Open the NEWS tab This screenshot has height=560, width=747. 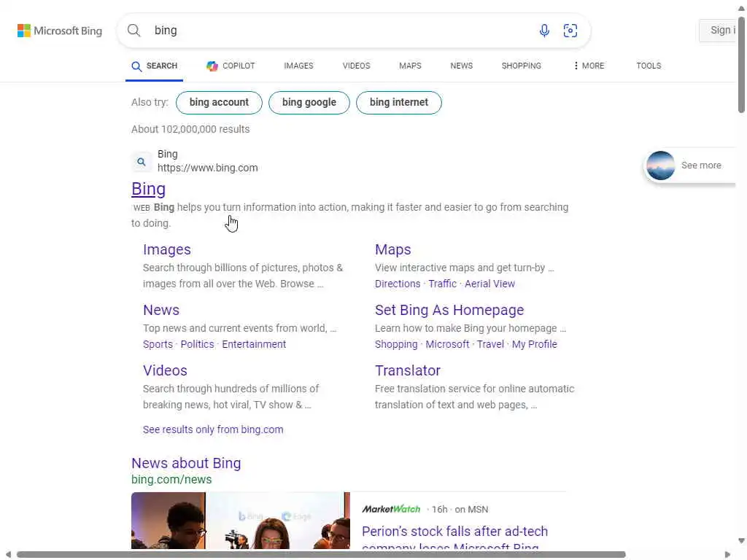(462, 66)
